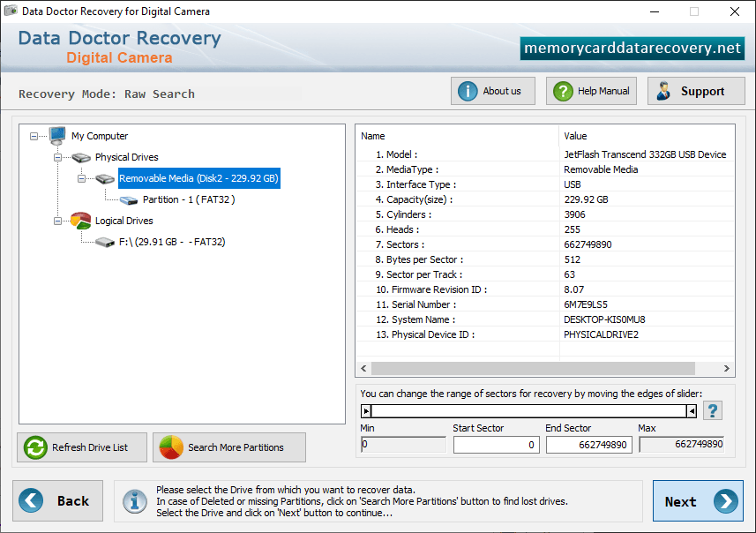Click the Physical Drives disk icon

81,157
